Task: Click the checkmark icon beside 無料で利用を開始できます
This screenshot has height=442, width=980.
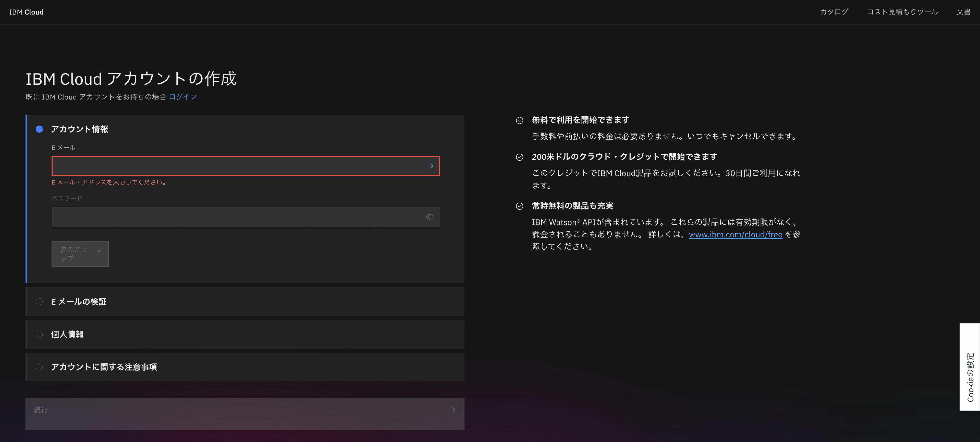Action: point(520,120)
